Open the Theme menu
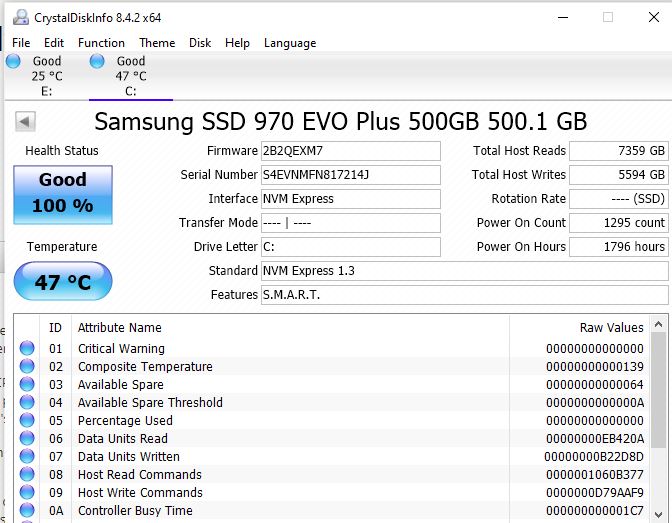Viewport: 672px width, 523px height. [157, 43]
